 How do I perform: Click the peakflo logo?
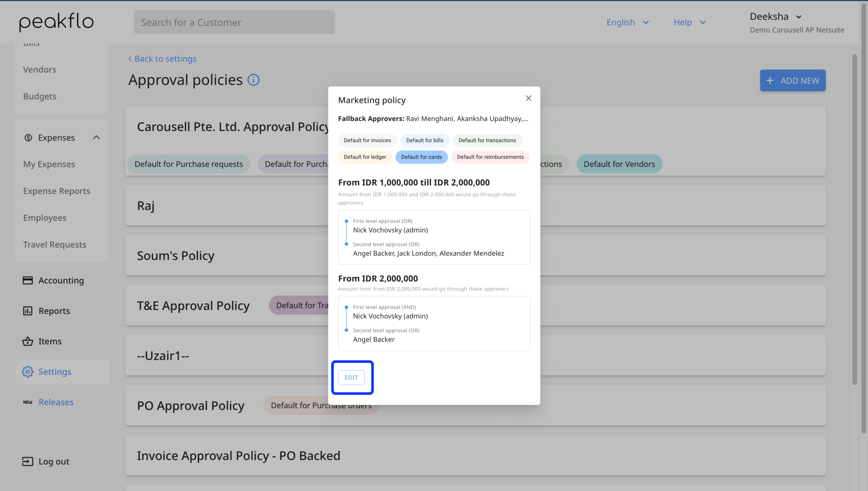click(x=56, y=22)
